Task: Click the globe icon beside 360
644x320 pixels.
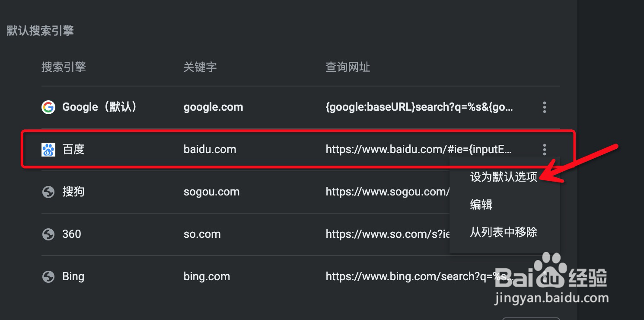Action: tap(48, 234)
